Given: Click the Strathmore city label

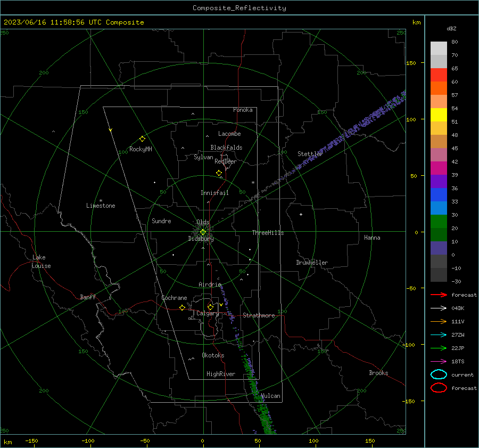Looking at the screenshot, I should pyautogui.click(x=259, y=315).
